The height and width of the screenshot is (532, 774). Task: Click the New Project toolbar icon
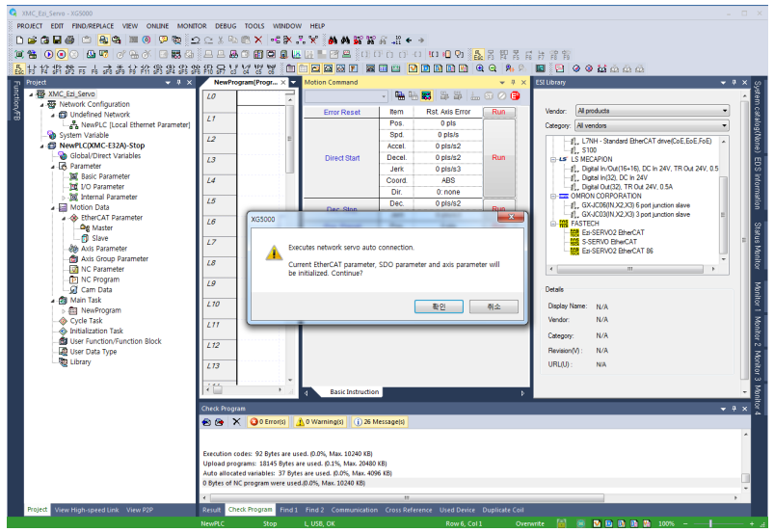[19, 40]
